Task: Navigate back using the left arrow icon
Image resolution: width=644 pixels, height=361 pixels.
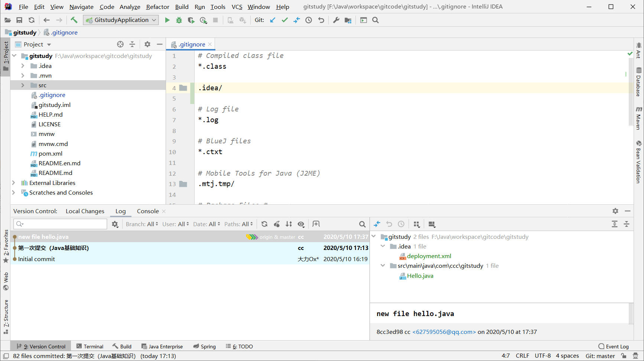Action: [46, 20]
